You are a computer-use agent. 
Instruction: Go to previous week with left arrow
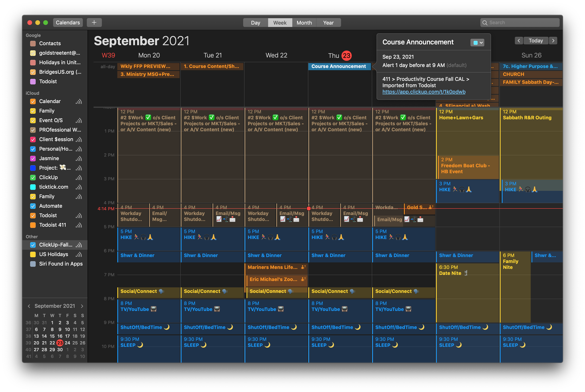(x=519, y=40)
